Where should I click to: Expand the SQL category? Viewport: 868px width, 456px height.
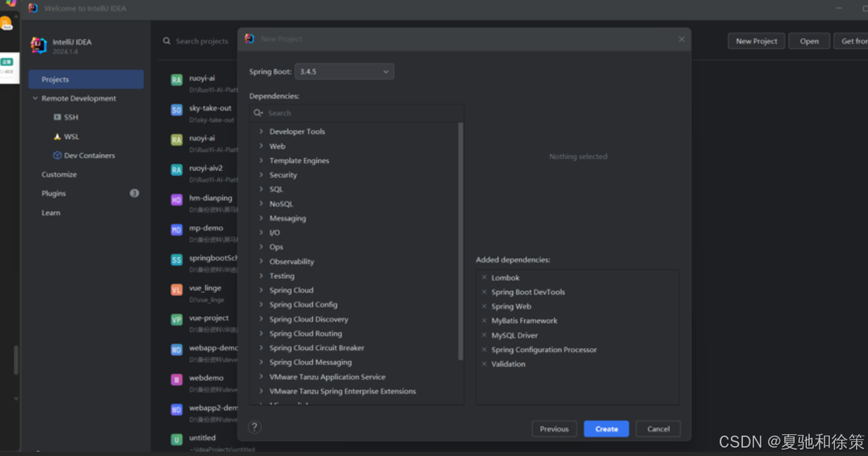tap(261, 189)
